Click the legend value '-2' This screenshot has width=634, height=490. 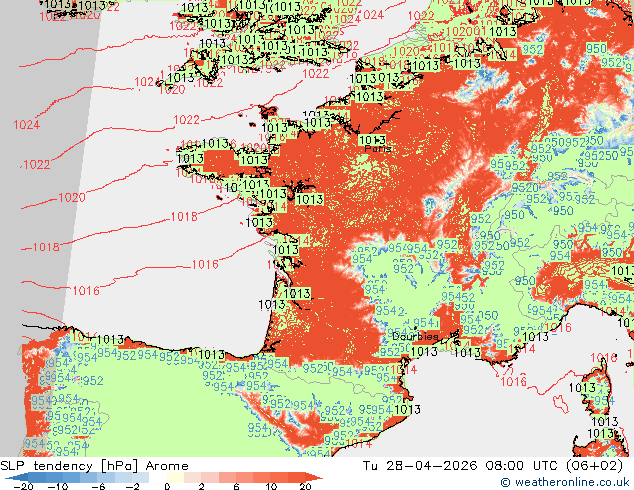click(133, 486)
